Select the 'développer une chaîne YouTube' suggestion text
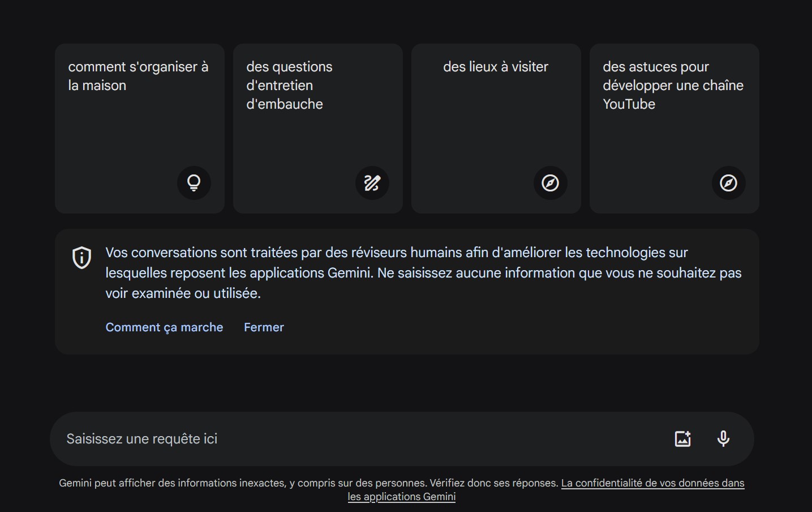The image size is (812, 512). click(672, 85)
